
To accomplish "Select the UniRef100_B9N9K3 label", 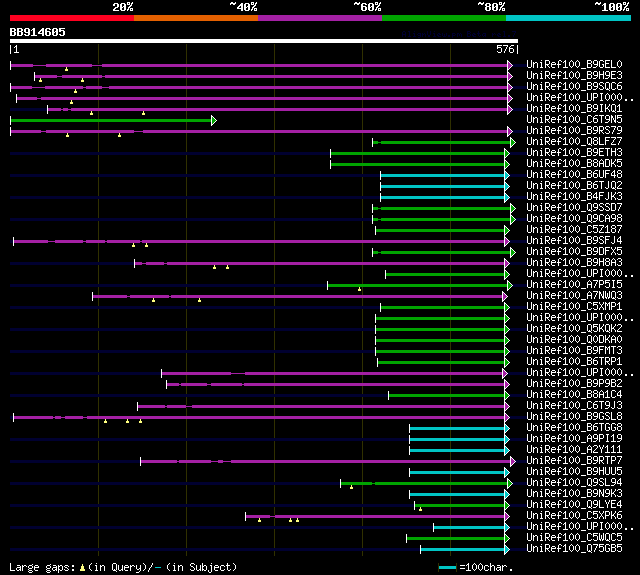I will point(574,494).
